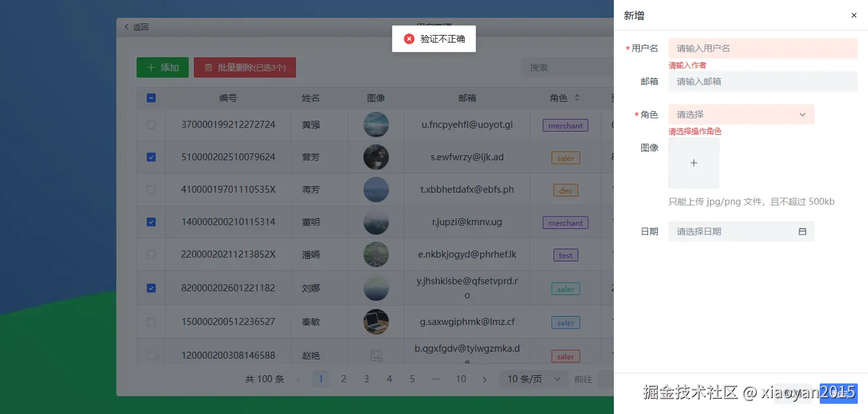Go to pagination page 4

[390, 379]
